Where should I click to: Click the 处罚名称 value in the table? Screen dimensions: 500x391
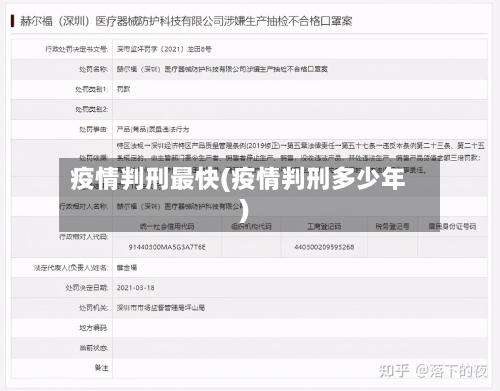pos(222,69)
